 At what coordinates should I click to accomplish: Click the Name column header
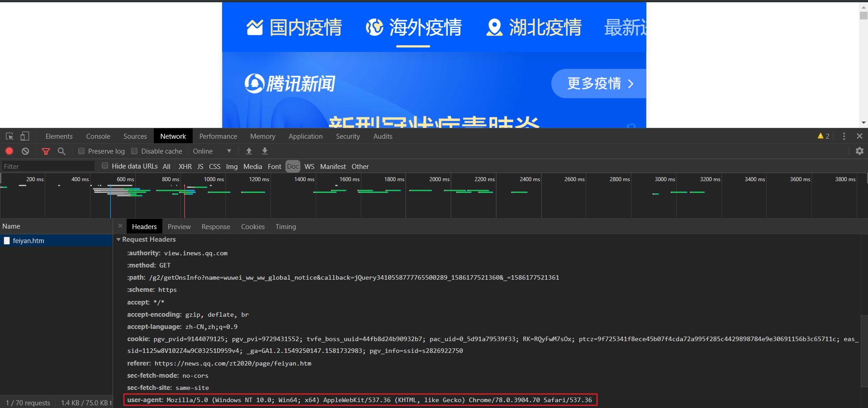[x=56, y=226]
